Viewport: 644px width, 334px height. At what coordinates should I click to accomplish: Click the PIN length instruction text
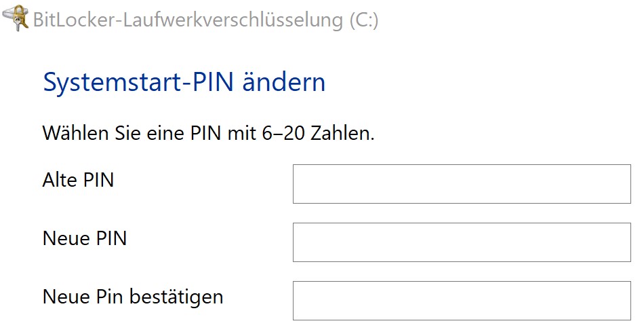coord(209,132)
